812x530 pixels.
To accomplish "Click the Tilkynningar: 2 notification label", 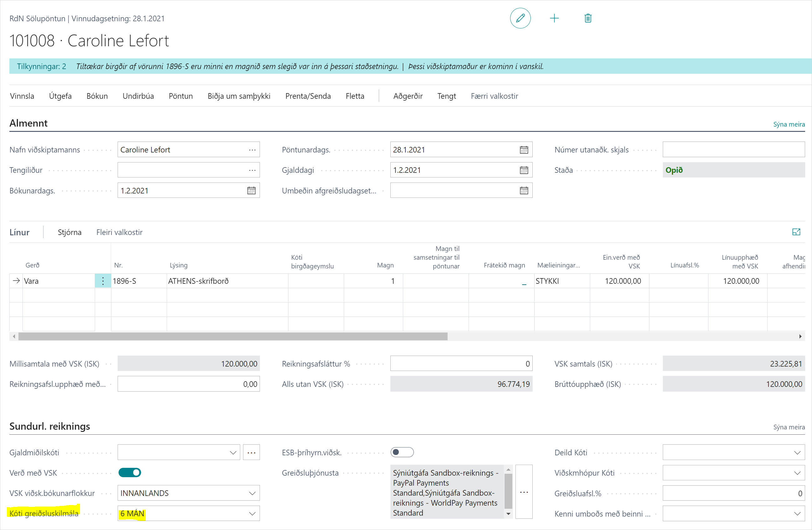I will pyautogui.click(x=42, y=67).
